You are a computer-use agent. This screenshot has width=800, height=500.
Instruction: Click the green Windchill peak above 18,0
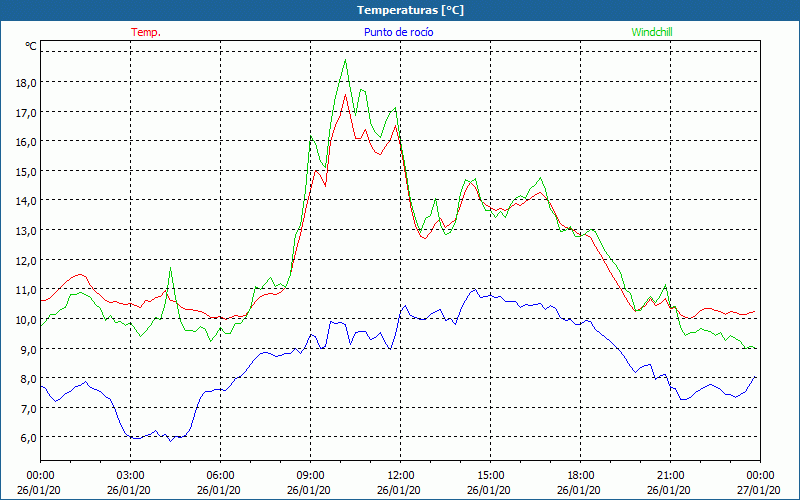[345, 61]
